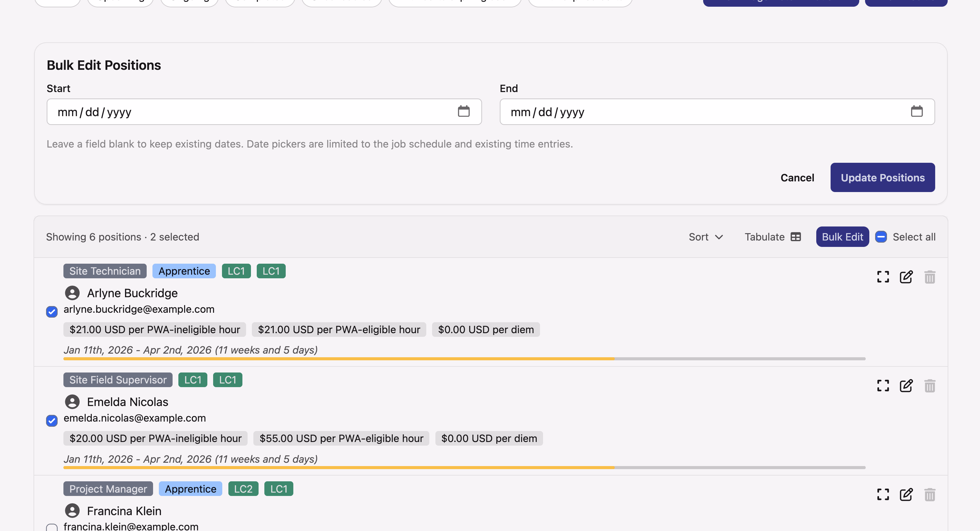
Task: Toggle the Select all checkbox
Action: point(881,237)
